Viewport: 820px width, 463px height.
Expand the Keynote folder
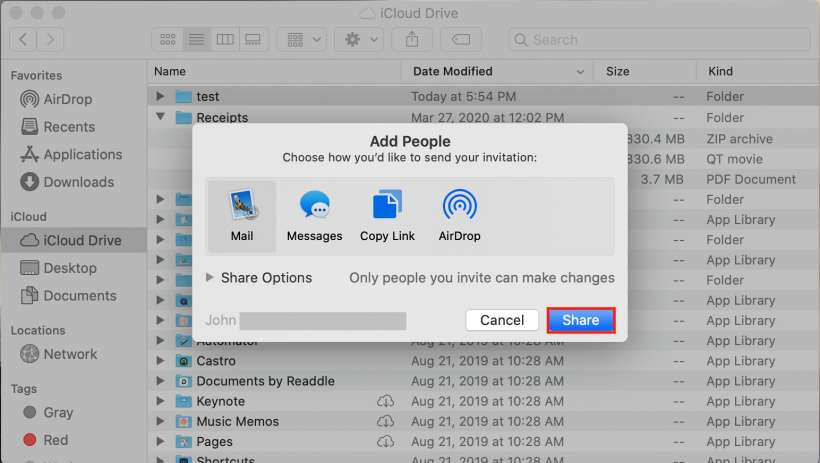point(160,401)
